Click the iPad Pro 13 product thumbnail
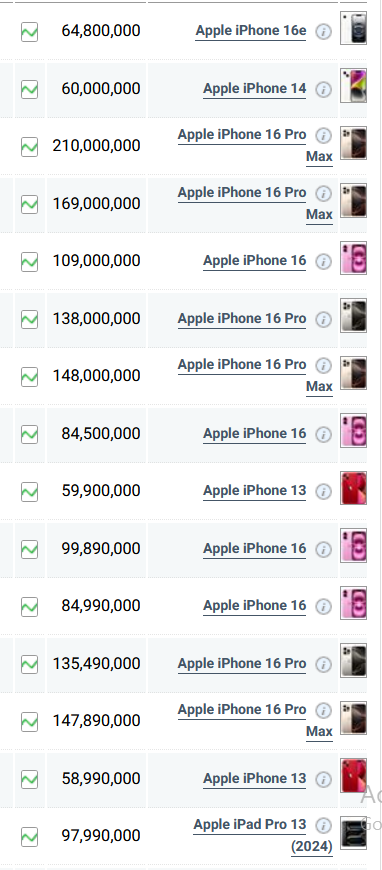Viewport: 382px width, 870px height. [x=353, y=833]
